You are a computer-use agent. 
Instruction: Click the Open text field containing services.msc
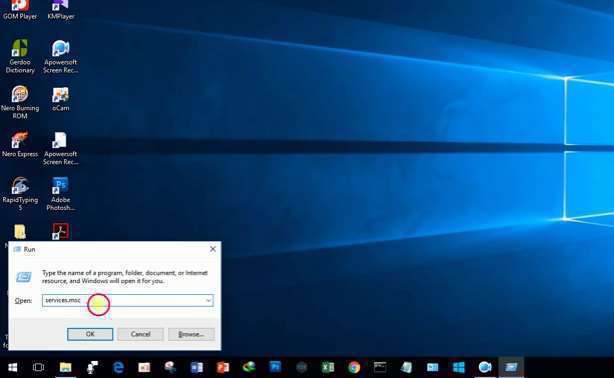(128, 300)
